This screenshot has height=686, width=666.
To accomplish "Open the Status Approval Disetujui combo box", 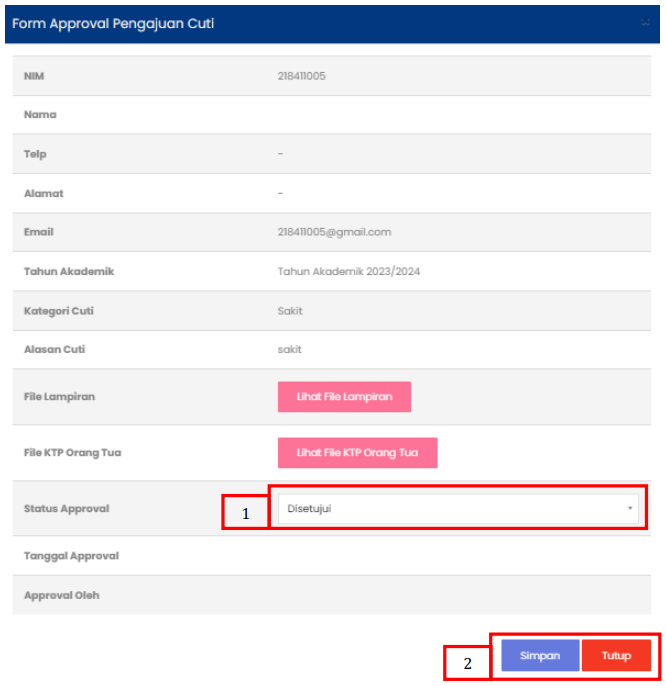I will coord(458,508).
